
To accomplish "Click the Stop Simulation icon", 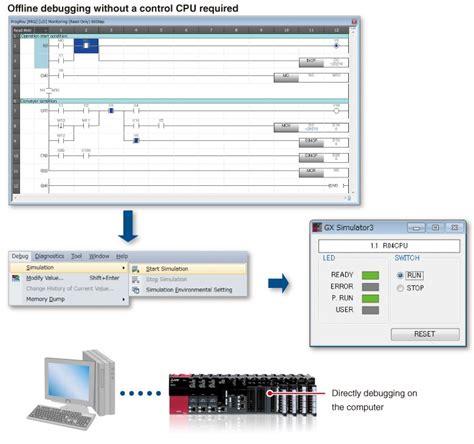I will pos(136,279).
